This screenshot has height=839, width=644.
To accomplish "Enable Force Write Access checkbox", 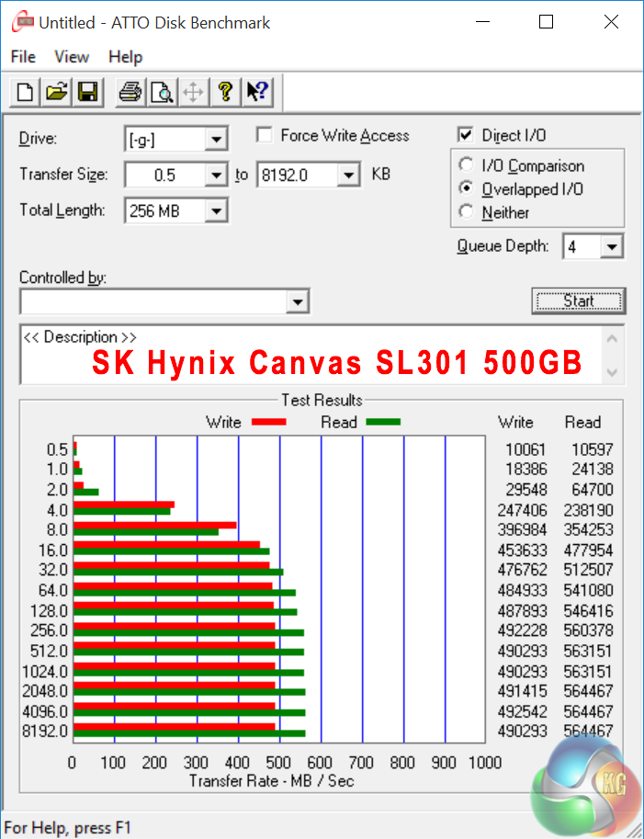I will coord(265,135).
